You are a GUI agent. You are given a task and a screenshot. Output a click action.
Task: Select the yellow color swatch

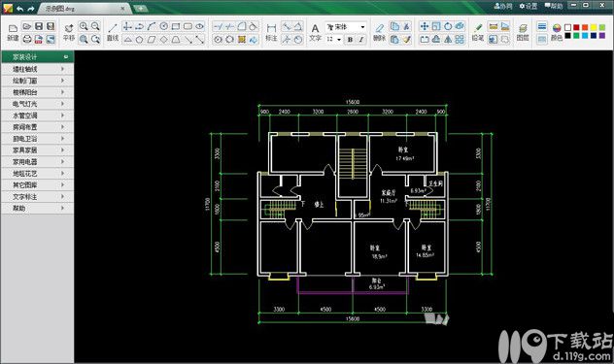click(594, 27)
